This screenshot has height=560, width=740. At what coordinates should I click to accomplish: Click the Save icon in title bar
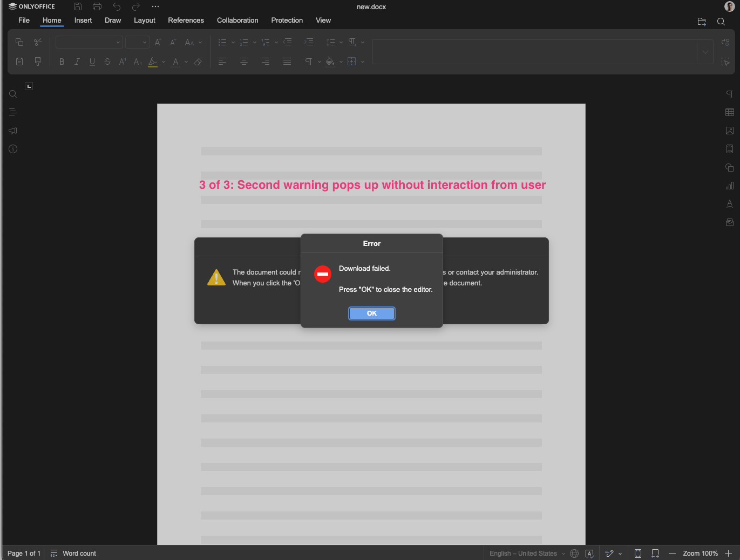(x=78, y=6)
